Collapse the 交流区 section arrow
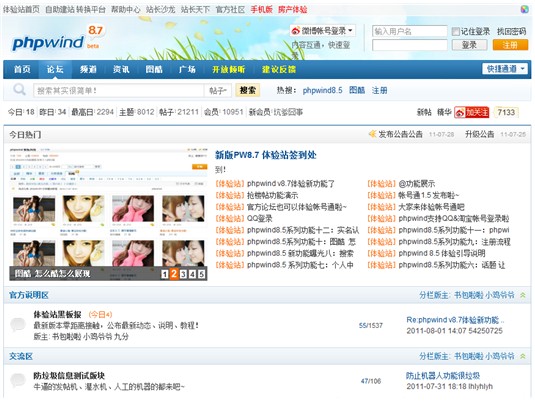The width and height of the screenshot is (535, 402). click(522, 356)
